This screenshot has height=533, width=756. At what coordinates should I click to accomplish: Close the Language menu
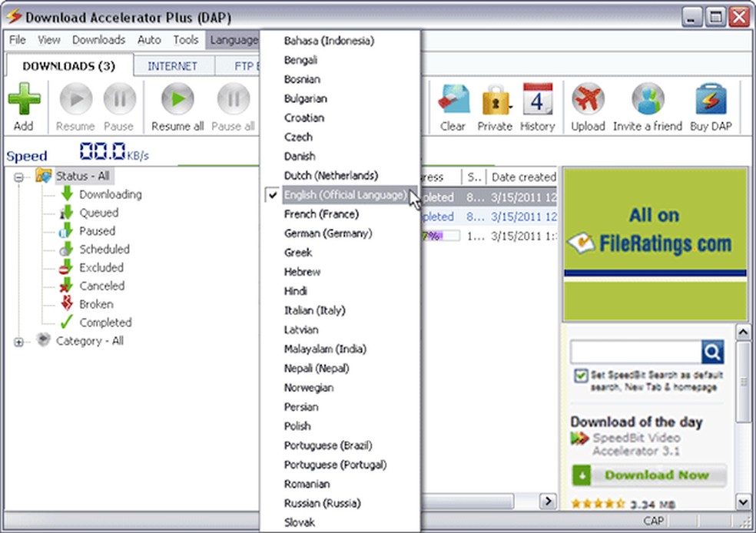(x=232, y=40)
